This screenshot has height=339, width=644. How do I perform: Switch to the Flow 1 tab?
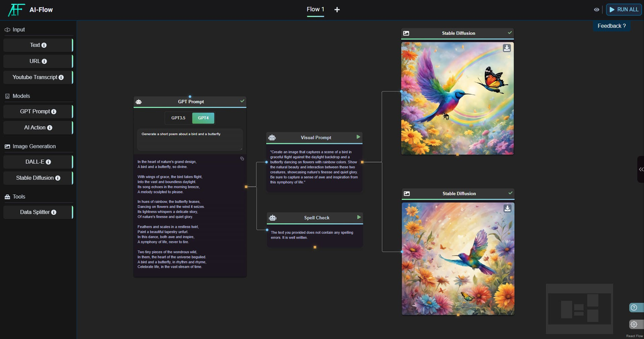(x=315, y=9)
